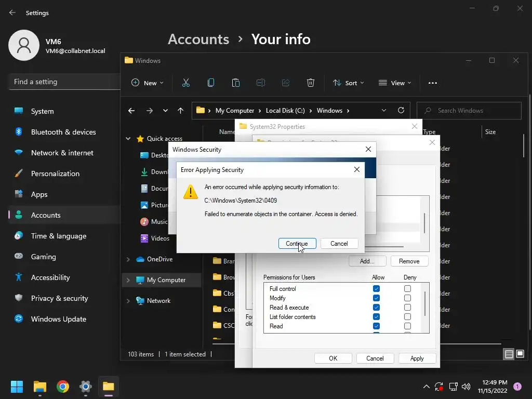Click Cancel in Error Applying Security dialog

pos(339,244)
